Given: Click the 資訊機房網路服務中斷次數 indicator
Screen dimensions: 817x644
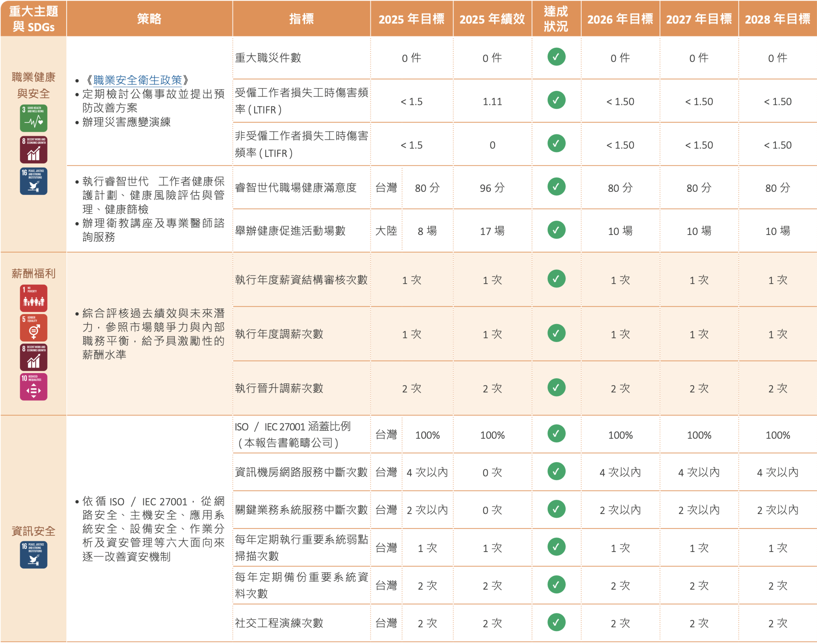Looking at the screenshot, I should click(301, 472).
